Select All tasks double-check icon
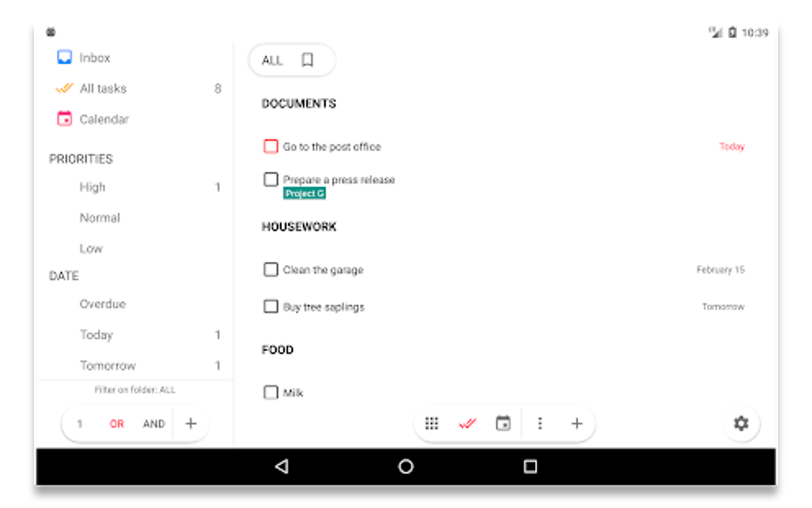The image size is (812, 508). click(64, 88)
